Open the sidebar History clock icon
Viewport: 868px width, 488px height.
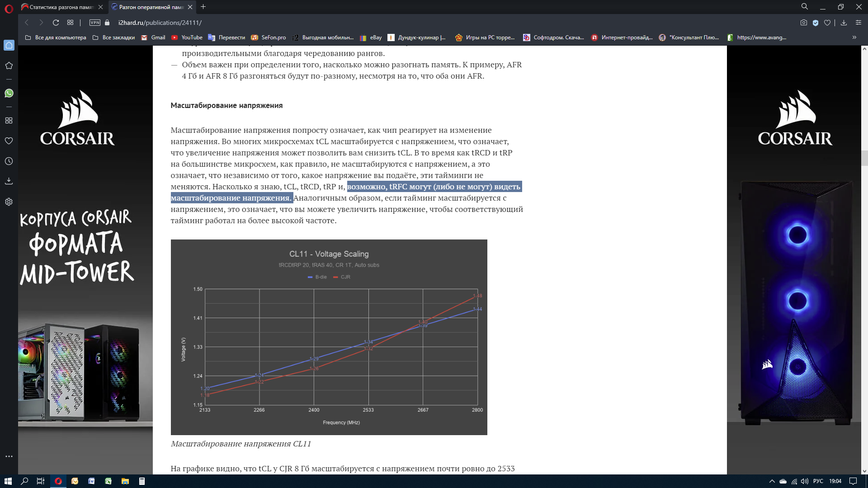pyautogui.click(x=9, y=161)
